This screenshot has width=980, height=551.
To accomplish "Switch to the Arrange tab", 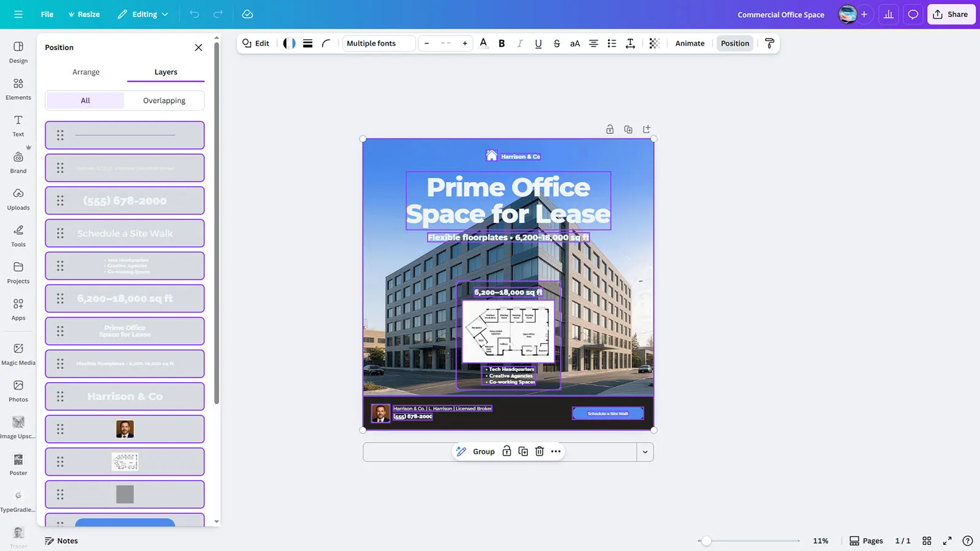I will coord(86,72).
